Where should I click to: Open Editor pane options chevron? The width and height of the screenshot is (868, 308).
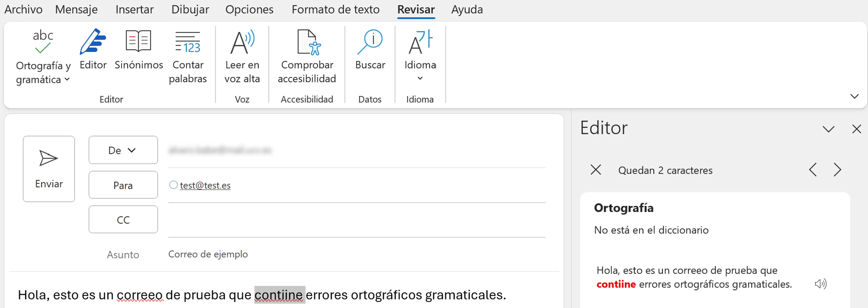coord(828,129)
